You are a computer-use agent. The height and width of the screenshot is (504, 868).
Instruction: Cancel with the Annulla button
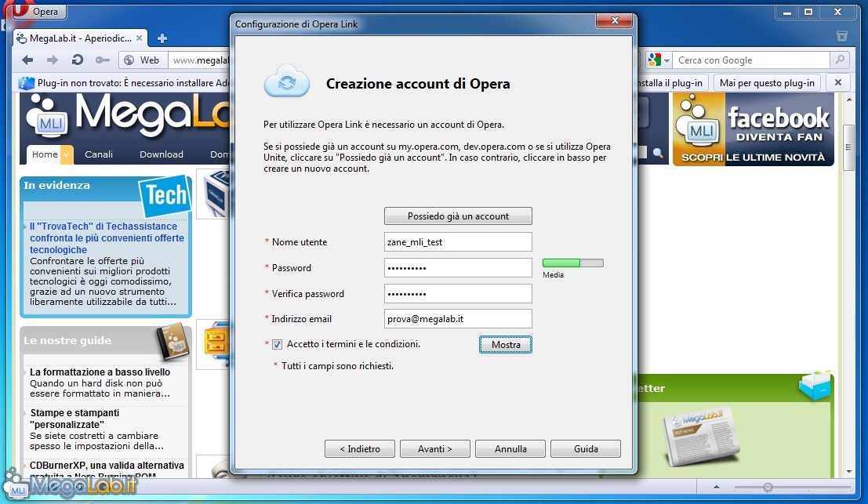[x=510, y=448]
